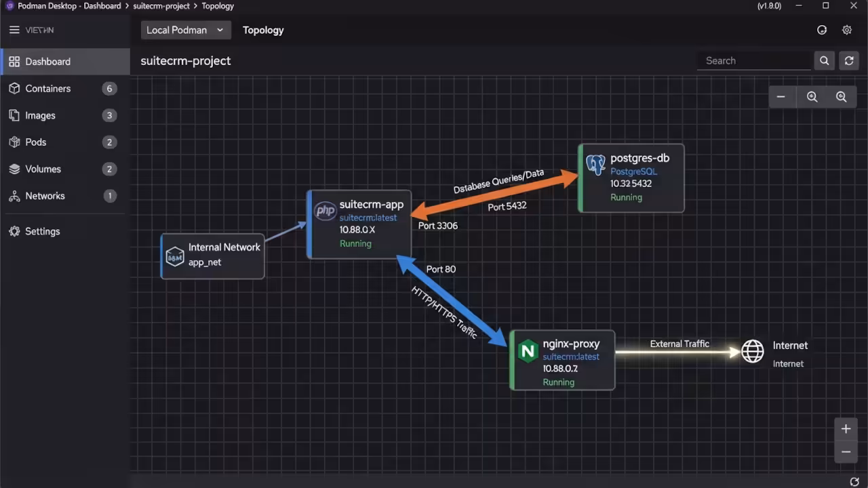Click the Settings gear in sidebar
Screen dimensions: 868x488
pyautogui.click(x=14, y=231)
